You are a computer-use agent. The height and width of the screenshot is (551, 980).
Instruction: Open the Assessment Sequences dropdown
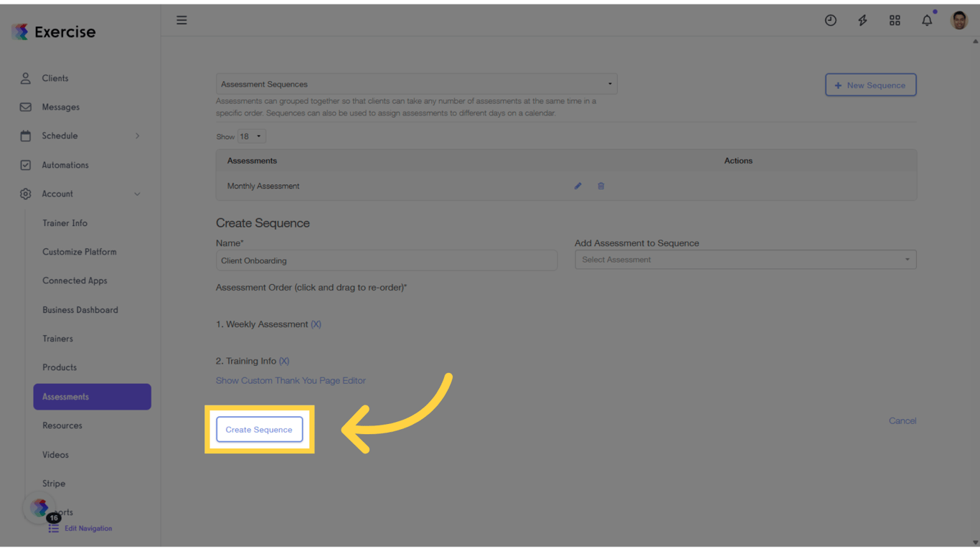point(417,84)
